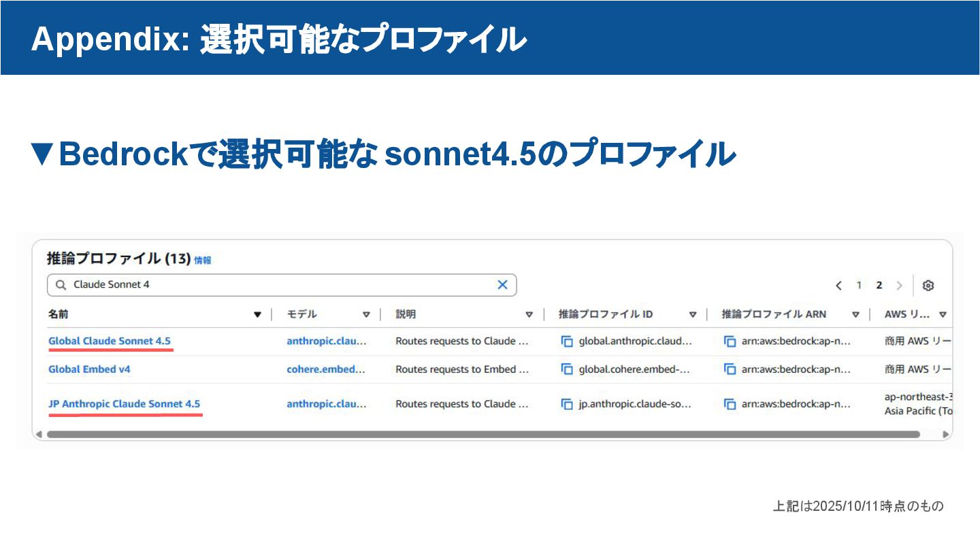This screenshot has width=980, height=551.
Task: Copy profile ID jp.anthropic.claude-so...
Action: point(567,404)
